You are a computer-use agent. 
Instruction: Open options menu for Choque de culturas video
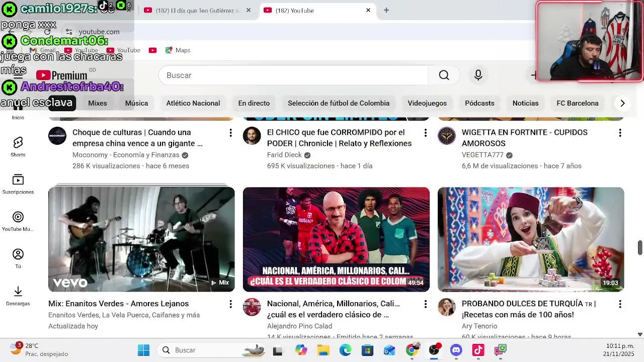[x=230, y=133]
